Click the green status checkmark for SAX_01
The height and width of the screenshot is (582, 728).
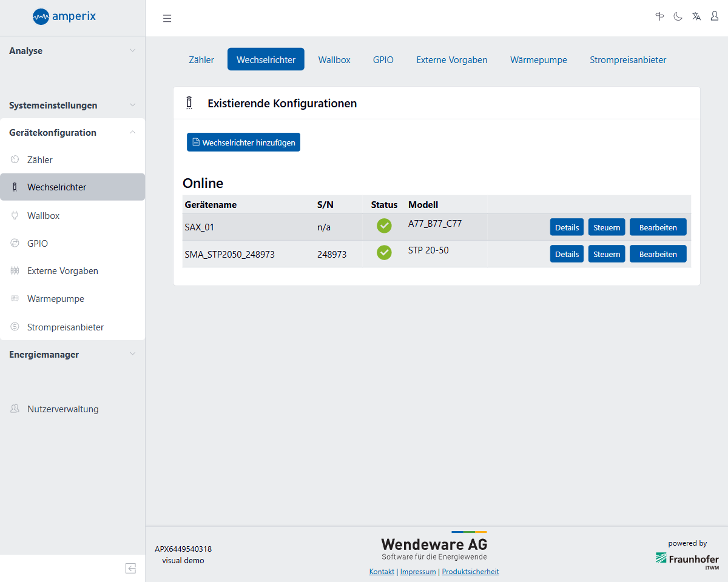point(384,226)
